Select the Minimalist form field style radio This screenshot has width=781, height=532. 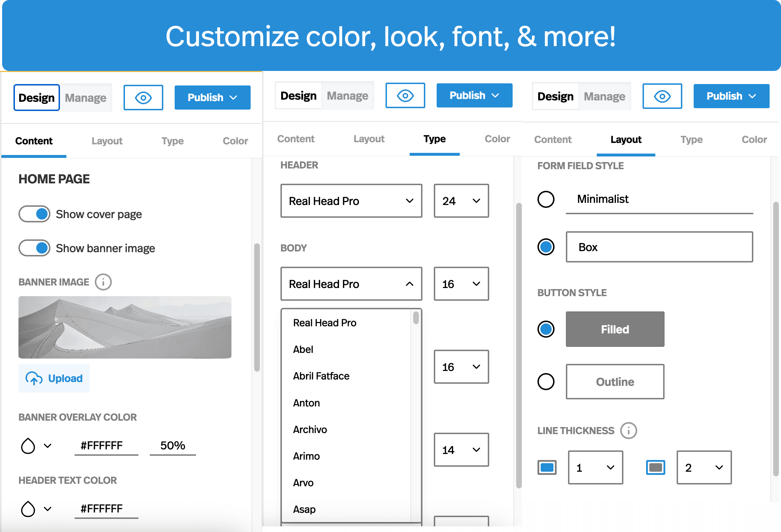coord(546,199)
